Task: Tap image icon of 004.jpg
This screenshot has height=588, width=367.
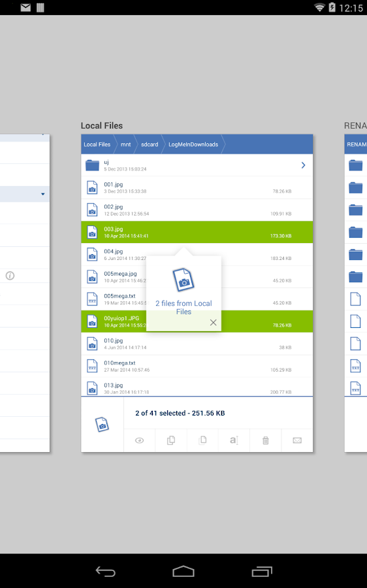Action: click(92, 254)
